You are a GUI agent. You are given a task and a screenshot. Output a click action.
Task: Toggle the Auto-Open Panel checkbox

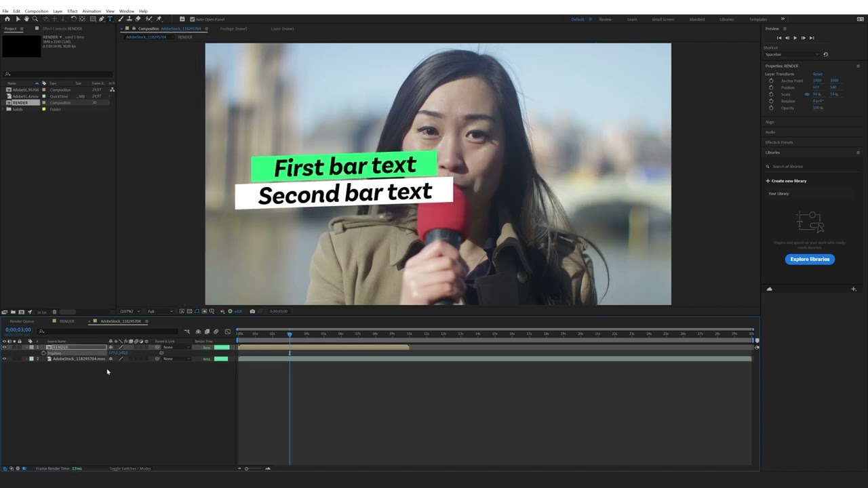coord(192,19)
